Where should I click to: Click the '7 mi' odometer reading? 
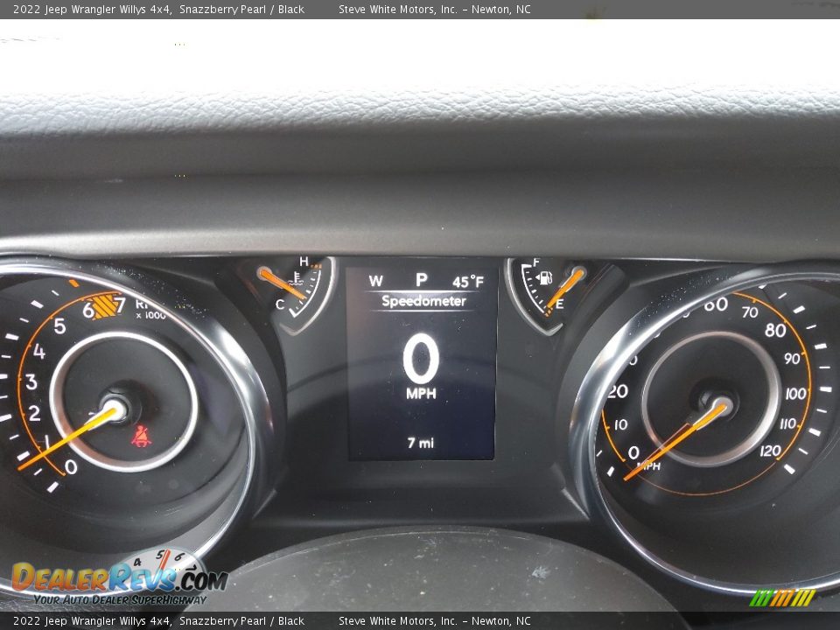click(x=421, y=443)
